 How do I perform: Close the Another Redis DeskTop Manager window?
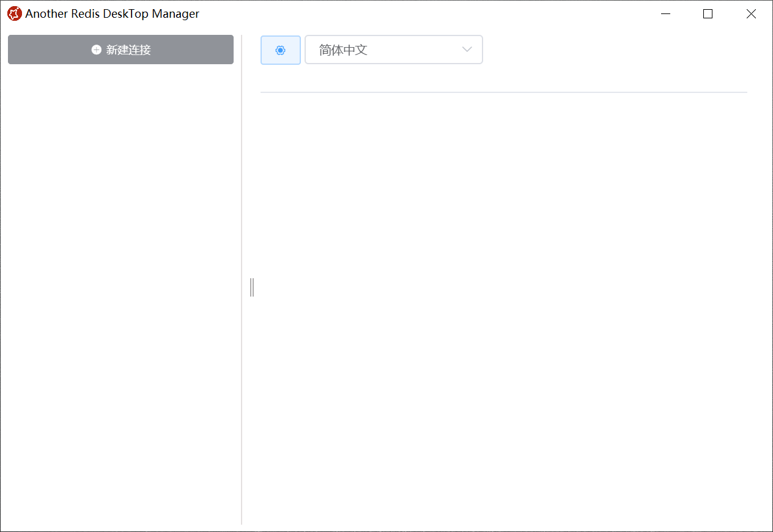click(751, 13)
